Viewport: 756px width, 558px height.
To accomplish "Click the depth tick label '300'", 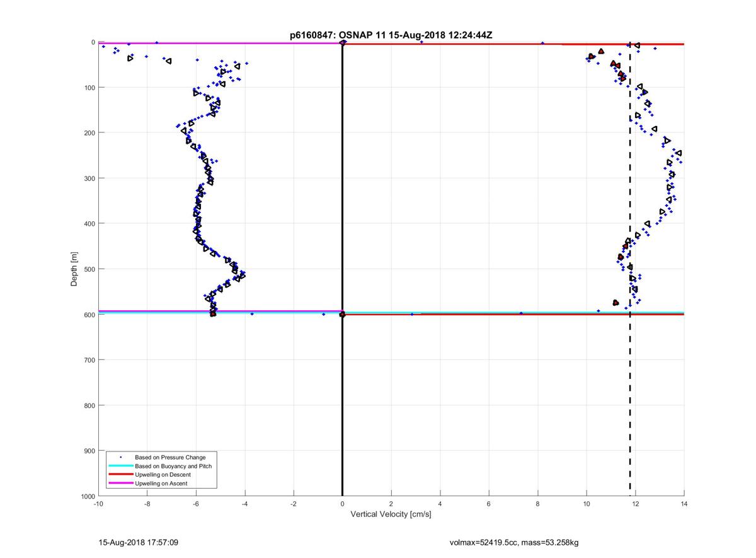I will 89,178.
